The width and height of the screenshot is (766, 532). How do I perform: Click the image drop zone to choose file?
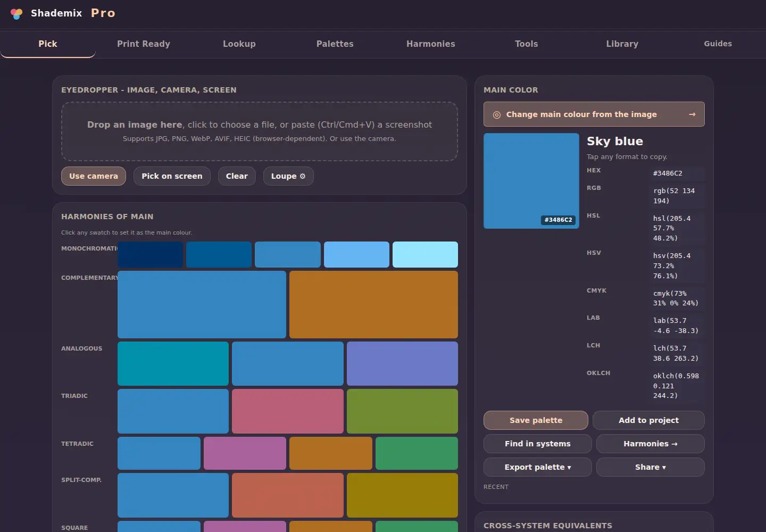pos(260,131)
